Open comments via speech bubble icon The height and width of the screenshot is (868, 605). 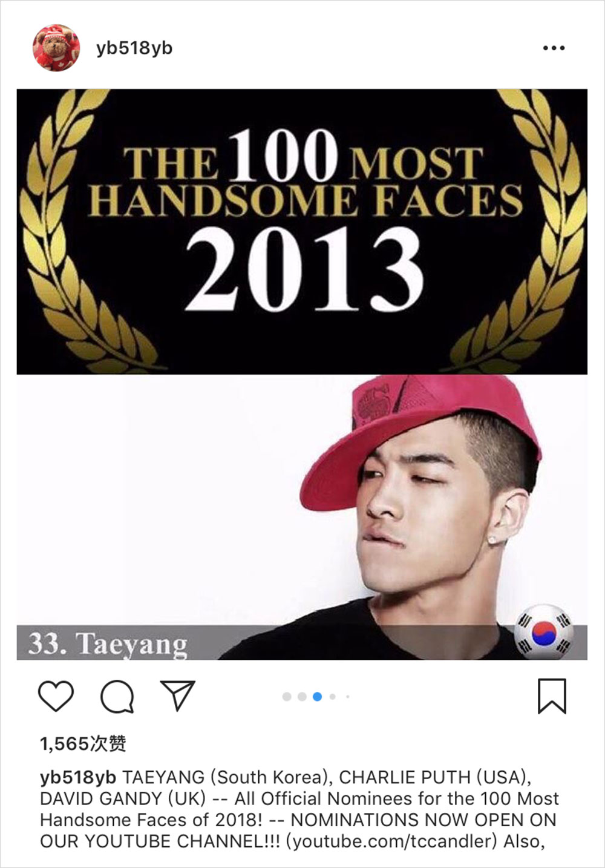tap(117, 697)
